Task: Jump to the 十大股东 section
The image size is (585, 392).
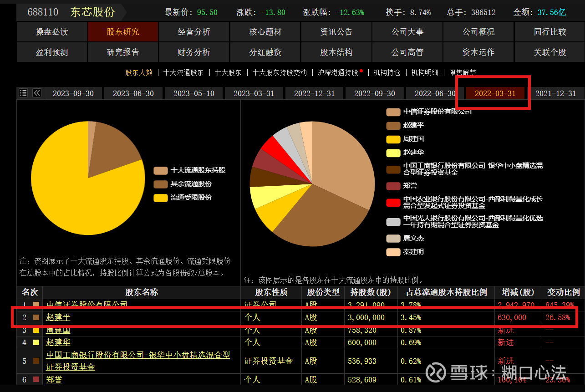Action: [228, 72]
